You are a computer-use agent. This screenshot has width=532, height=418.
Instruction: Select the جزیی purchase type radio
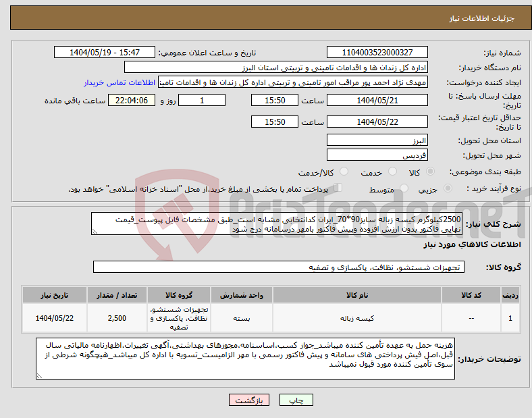coord(448,188)
